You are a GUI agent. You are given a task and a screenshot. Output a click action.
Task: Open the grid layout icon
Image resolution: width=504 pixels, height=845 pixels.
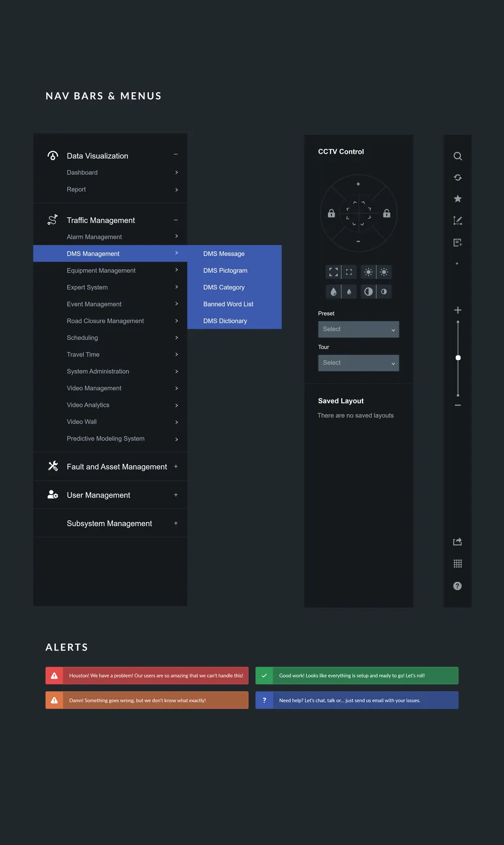tap(458, 564)
